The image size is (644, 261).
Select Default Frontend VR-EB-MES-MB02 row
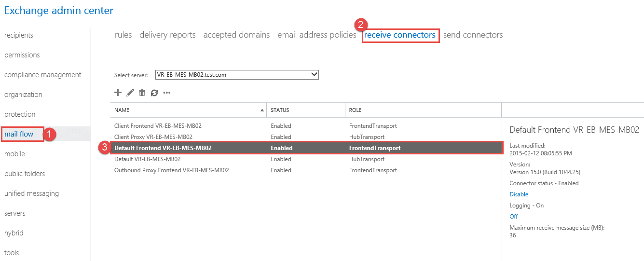[x=306, y=148]
